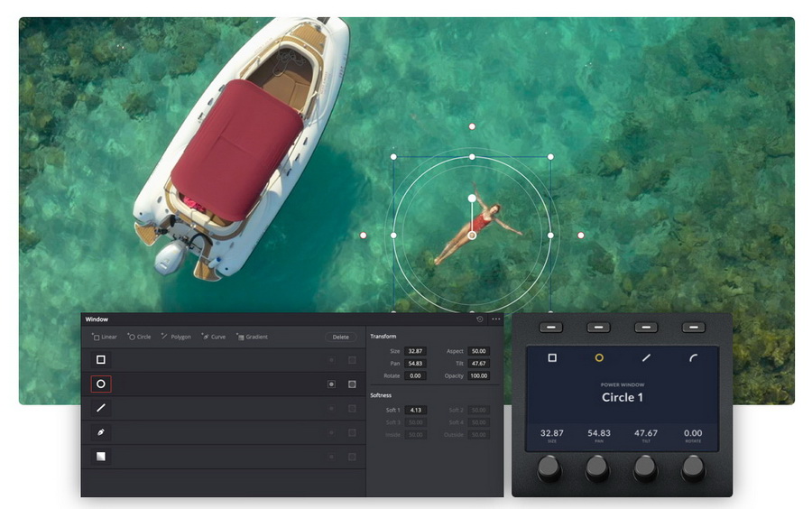Click the knob under the PAN readout
This screenshot has width=812, height=509.
[597, 467]
